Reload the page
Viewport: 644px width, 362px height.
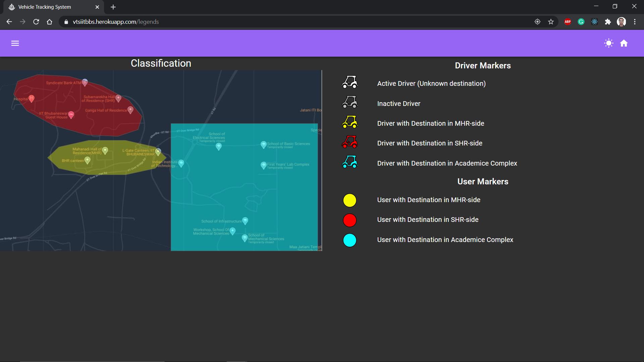point(36,22)
